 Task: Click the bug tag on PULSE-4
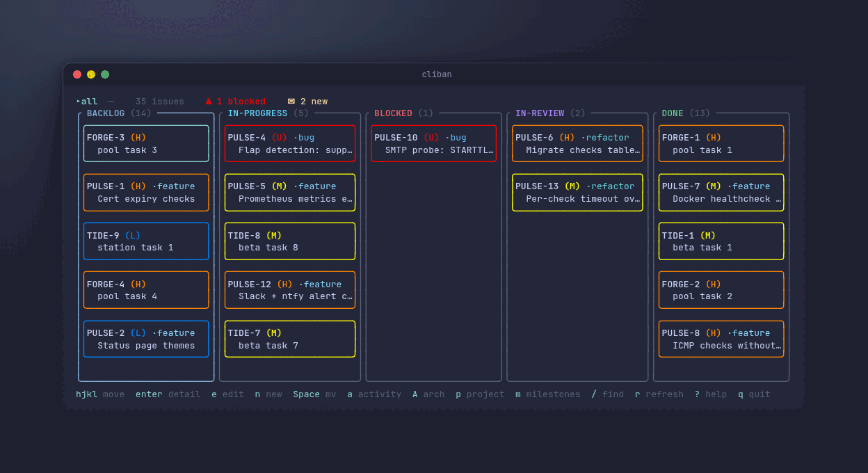(x=304, y=138)
